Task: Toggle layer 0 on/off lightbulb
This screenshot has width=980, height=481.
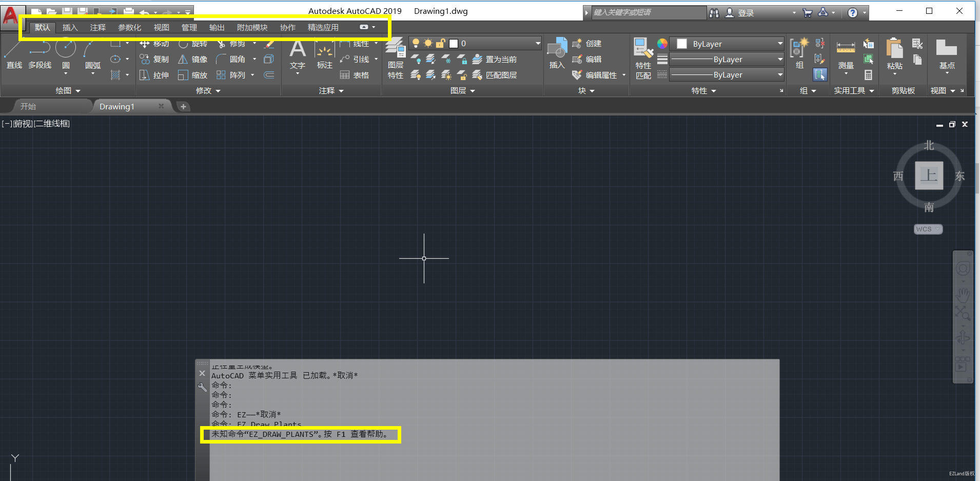Action: (x=416, y=44)
